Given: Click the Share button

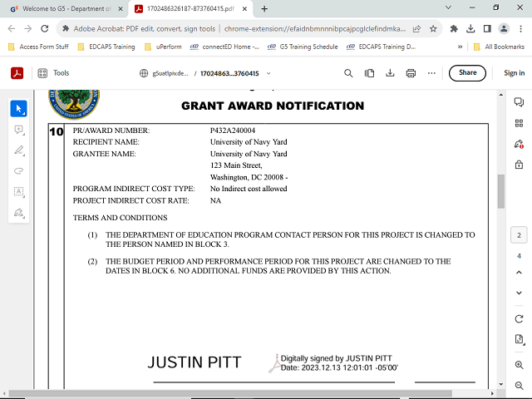Looking at the screenshot, I should pyautogui.click(x=467, y=73).
